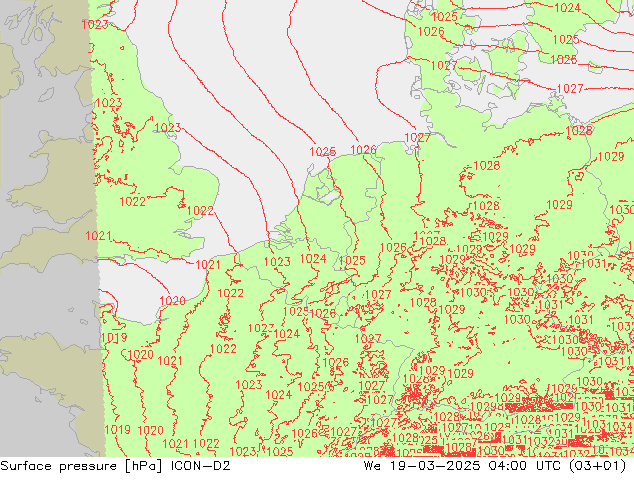Click the "(03+01)" forecast offset text
634x490 pixels.
point(597,466)
